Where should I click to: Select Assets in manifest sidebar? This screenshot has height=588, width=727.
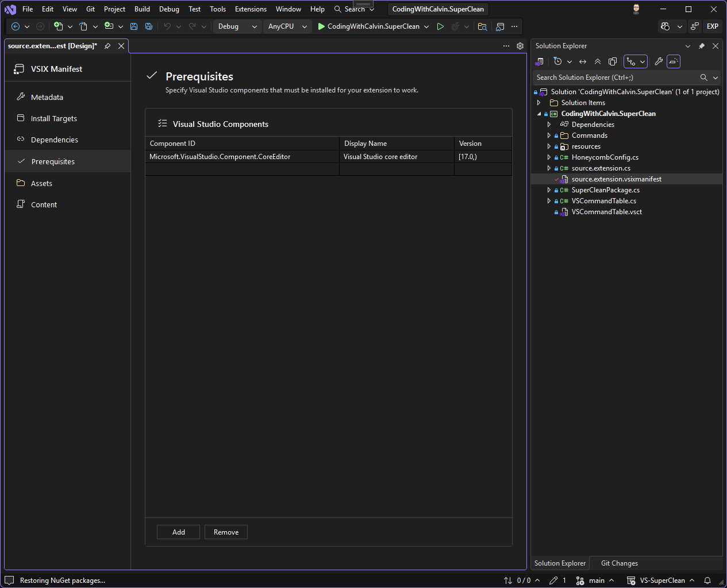coord(68,183)
